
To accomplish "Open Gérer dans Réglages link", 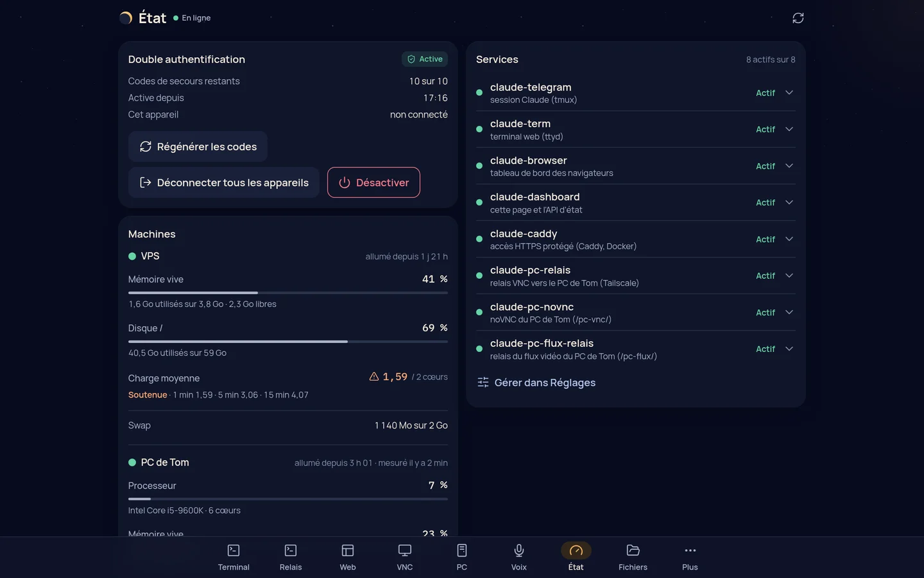I will pyautogui.click(x=536, y=383).
